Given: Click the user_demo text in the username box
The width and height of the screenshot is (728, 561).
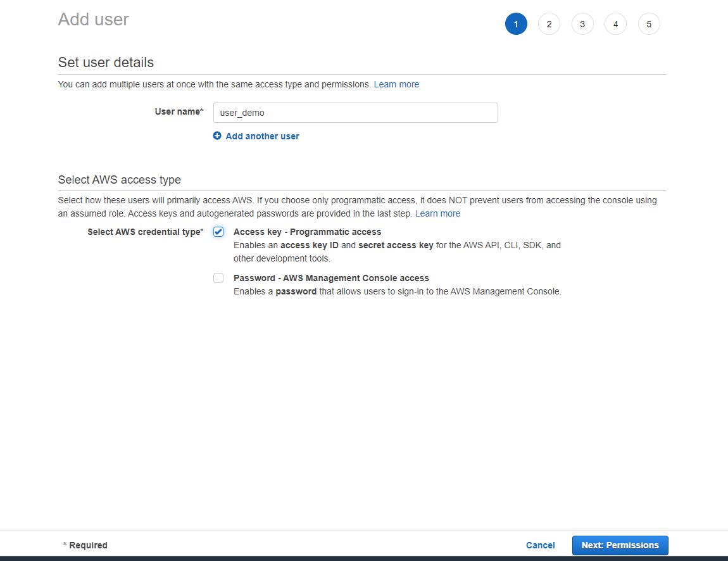Looking at the screenshot, I should pyautogui.click(x=239, y=113).
